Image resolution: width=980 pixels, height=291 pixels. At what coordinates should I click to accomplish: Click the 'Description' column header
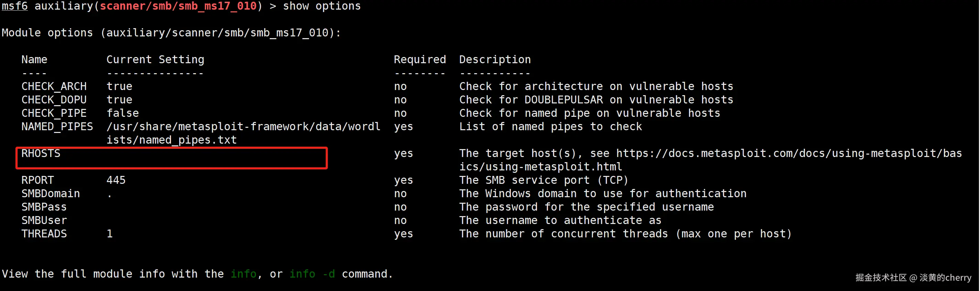[x=495, y=60]
